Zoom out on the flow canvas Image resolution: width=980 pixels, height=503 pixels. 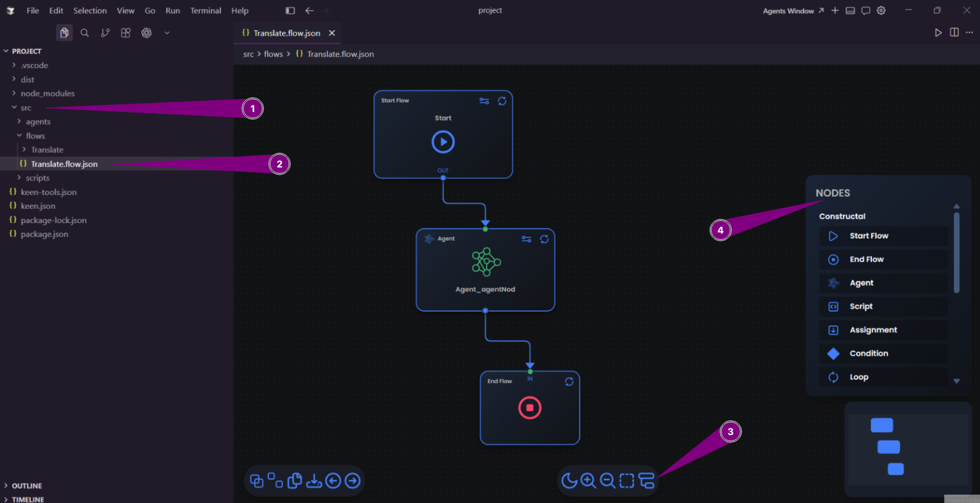coord(607,480)
